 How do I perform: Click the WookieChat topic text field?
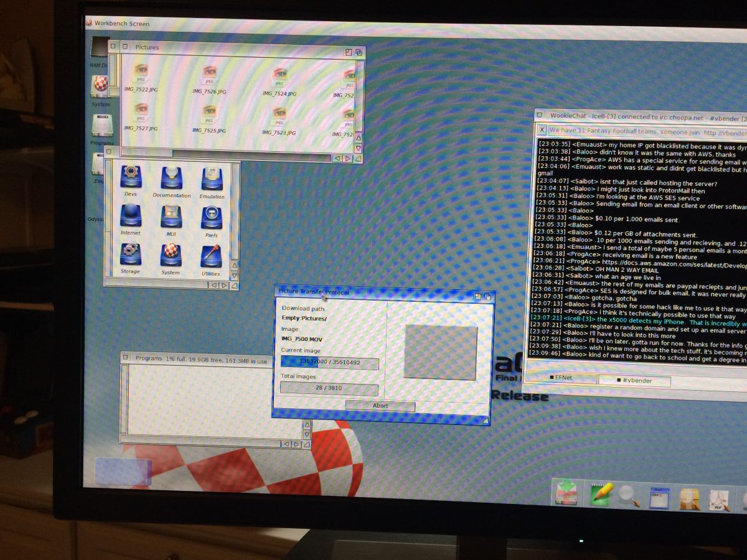click(x=647, y=132)
